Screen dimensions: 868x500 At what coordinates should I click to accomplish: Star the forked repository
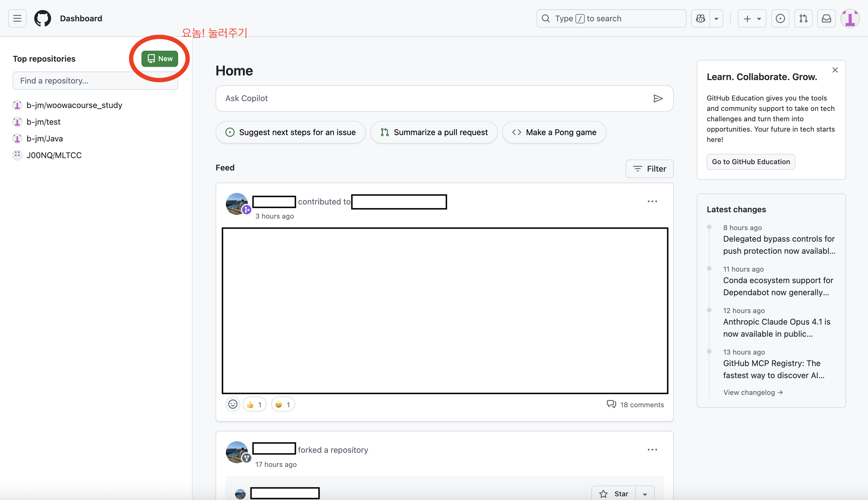[614, 493]
